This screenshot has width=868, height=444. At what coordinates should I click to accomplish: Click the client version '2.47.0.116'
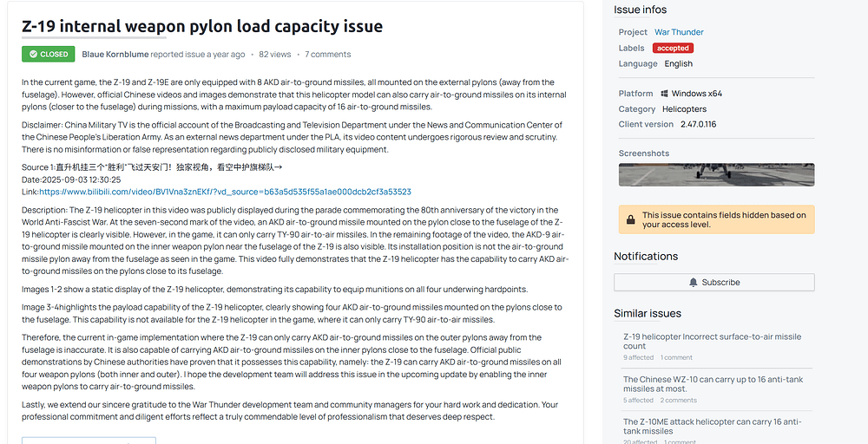click(x=698, y=124)
